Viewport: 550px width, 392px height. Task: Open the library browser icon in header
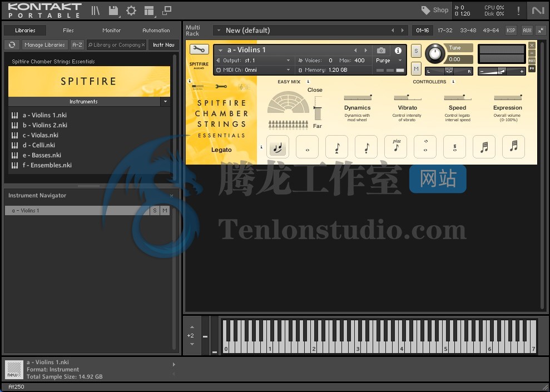96,11
